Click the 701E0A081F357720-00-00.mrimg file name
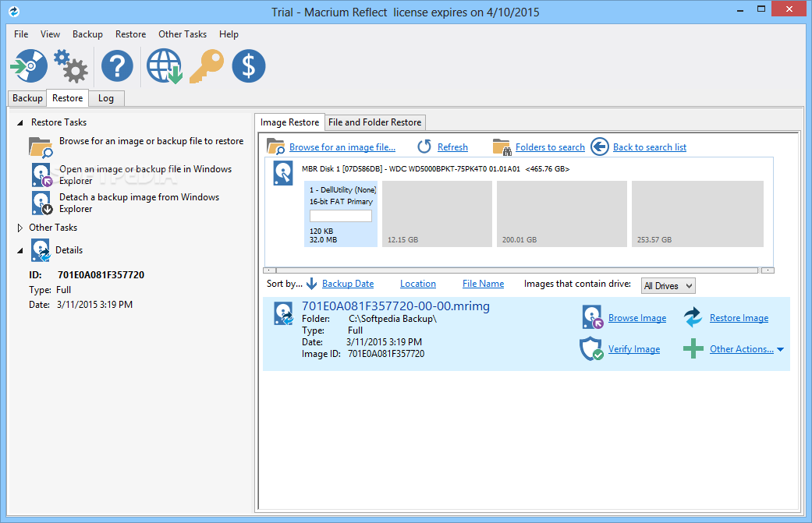The width and height of the screenshot is (812, 523). pos(395,306)
